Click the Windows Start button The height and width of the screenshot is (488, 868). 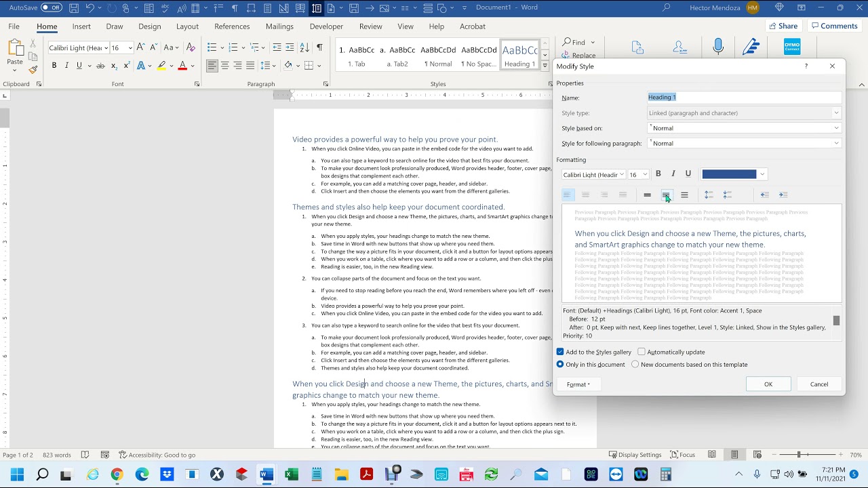click(17, 474)
